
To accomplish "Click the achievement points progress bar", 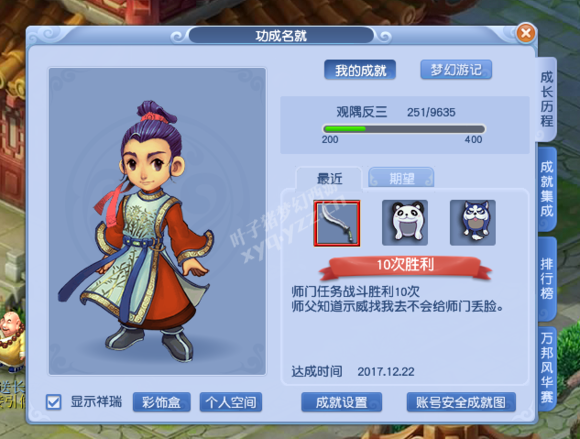I will [404, 129].
